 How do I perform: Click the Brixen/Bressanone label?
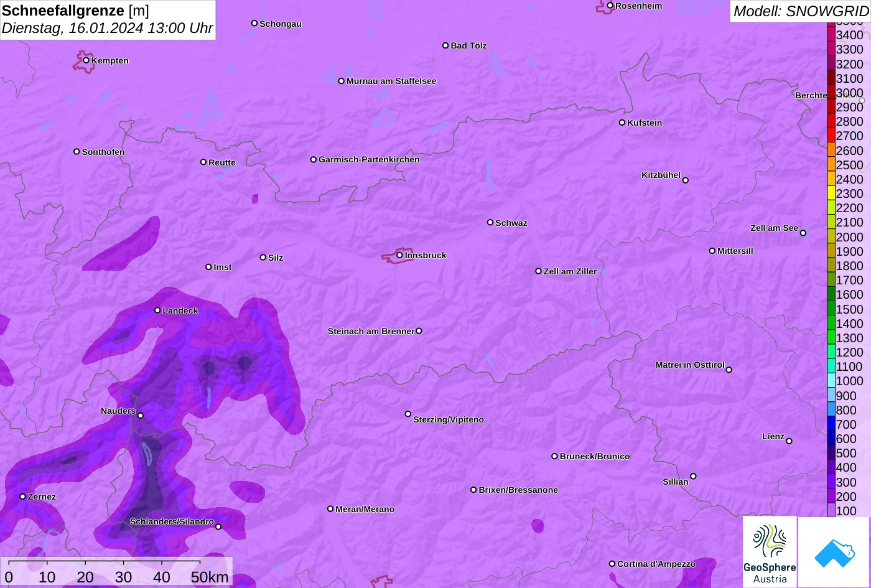coord(518,490)
